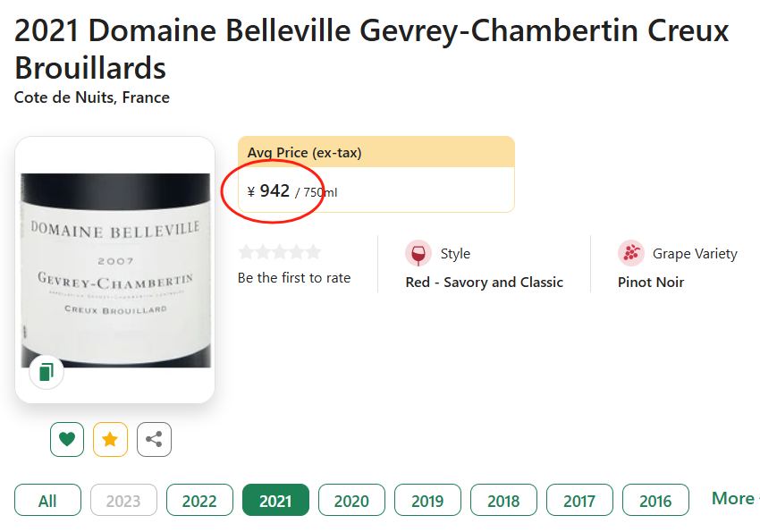
Task: Expand More vintages list
Action: pos(733,499)
